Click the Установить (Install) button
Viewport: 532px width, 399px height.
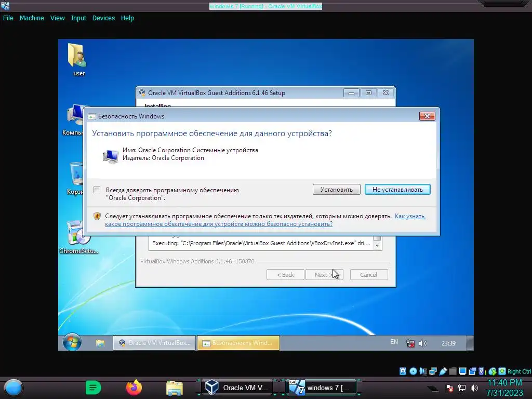[x=337, y=189]
